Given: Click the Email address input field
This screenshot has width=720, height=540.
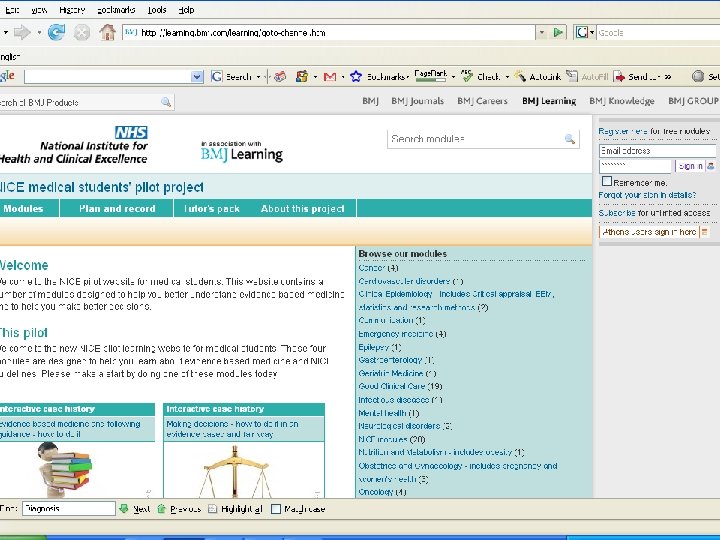Looking at the screenshot, I should 657,151.
